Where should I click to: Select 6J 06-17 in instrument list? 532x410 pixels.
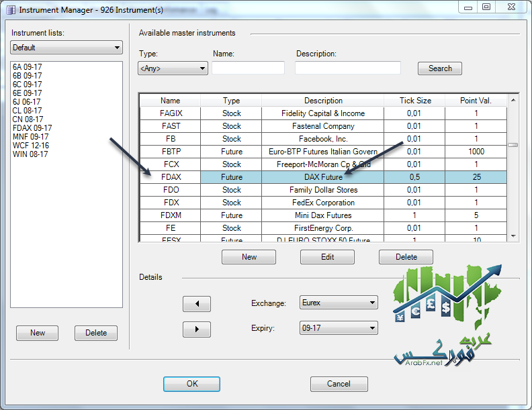pyautogui.click(x=27, y=102)
